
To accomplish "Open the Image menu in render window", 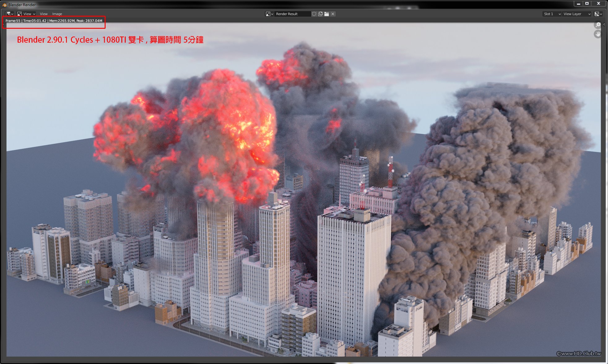I will pos(57,13).
